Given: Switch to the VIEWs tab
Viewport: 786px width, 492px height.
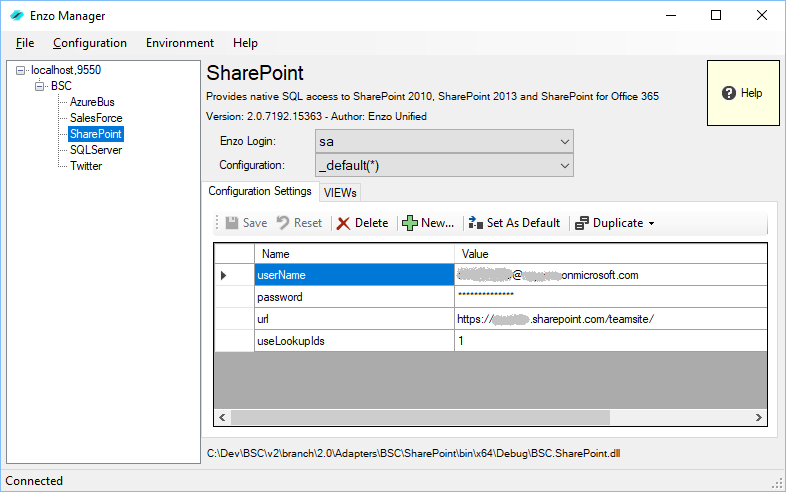Looking at the screenshot, I should click(x=340, y=193).
